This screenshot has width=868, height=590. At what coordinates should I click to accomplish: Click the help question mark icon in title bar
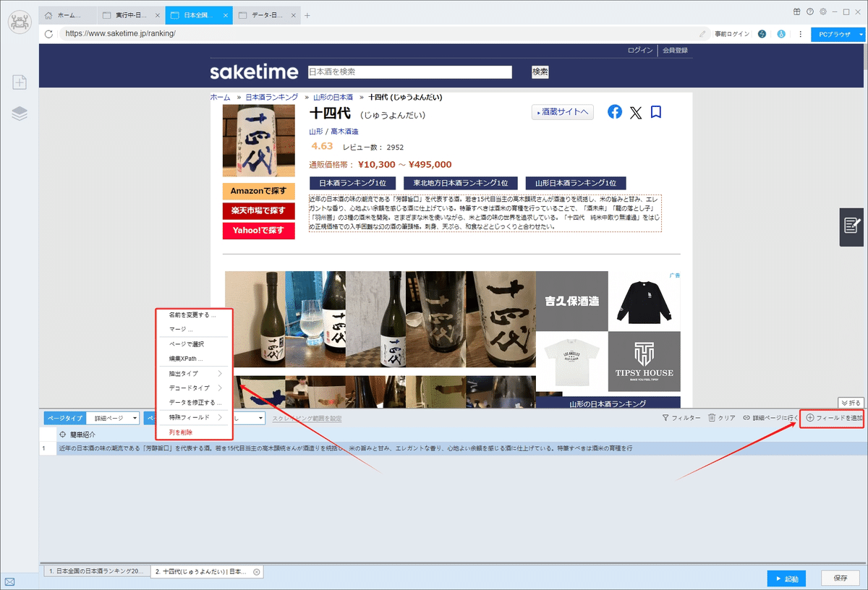809,12
